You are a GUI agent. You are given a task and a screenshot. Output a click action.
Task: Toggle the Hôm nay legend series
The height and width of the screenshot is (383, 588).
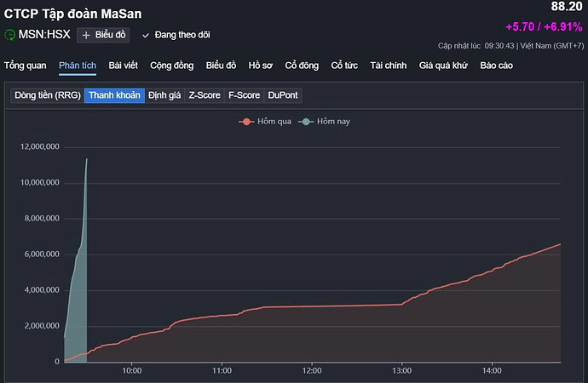click(x=326, y=122)
